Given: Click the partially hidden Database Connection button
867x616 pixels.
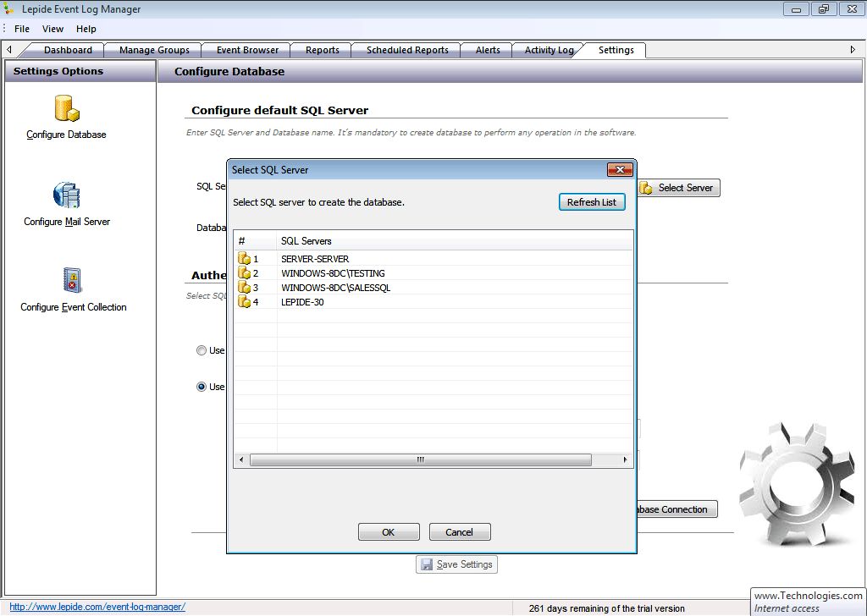Looking at the screenshot, I should click(676, 509).
